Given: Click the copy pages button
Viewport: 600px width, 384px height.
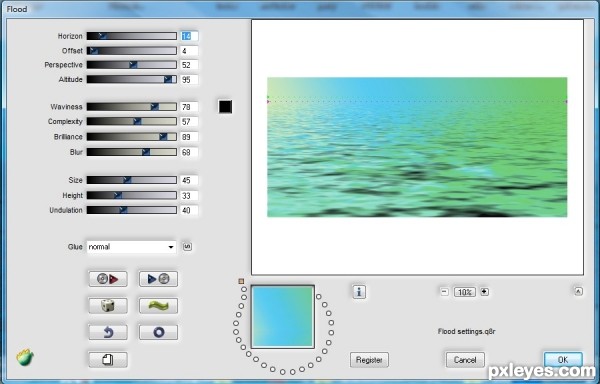Looking at the screenshot, I should (108, 360).
